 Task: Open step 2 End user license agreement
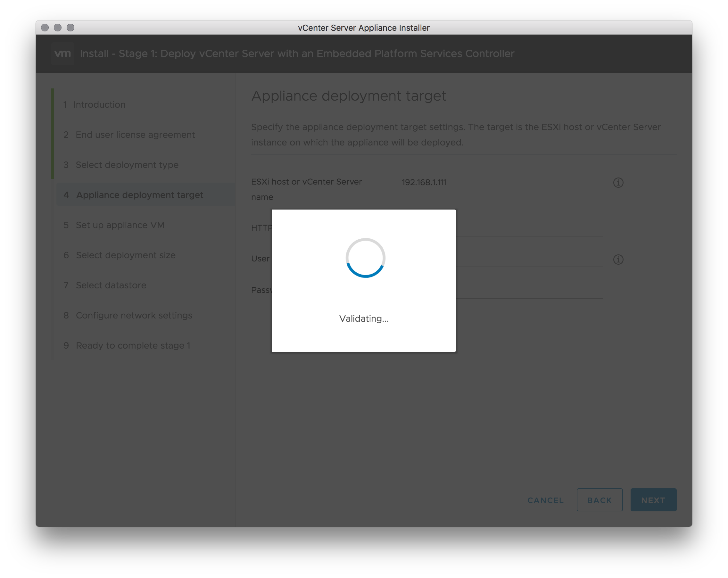(x=129, y=135)
